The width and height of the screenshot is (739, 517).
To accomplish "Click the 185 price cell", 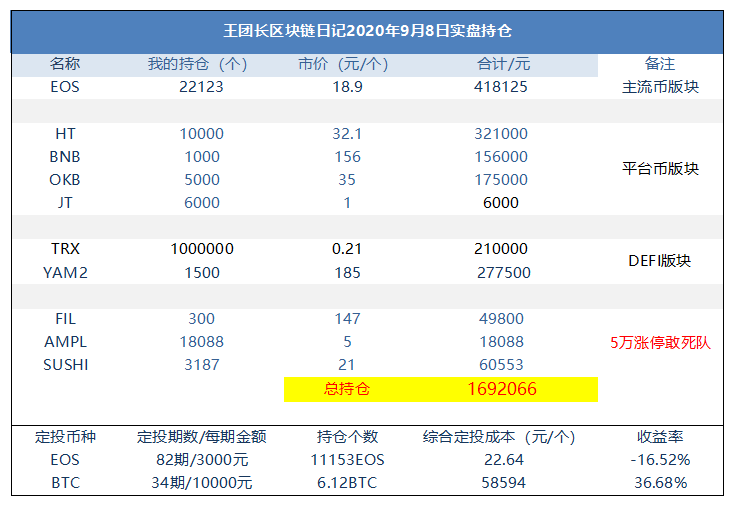I will click(347, 273).
